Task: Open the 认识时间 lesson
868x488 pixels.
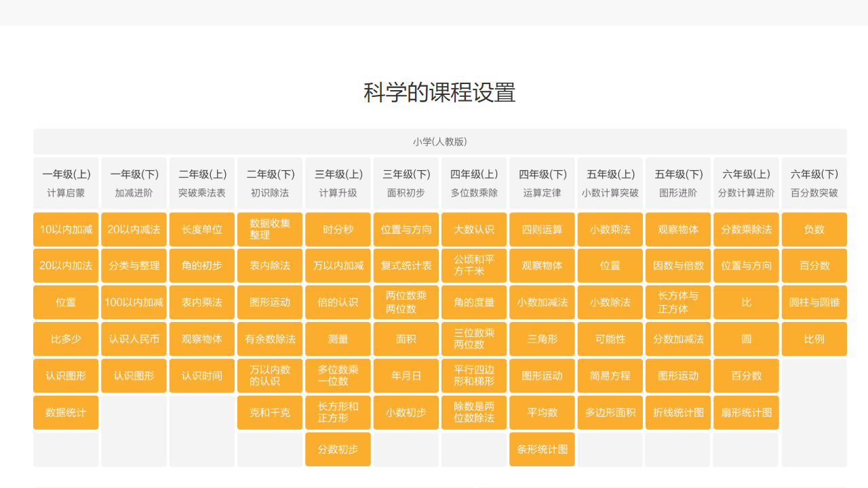Action: tap(202, 375)
